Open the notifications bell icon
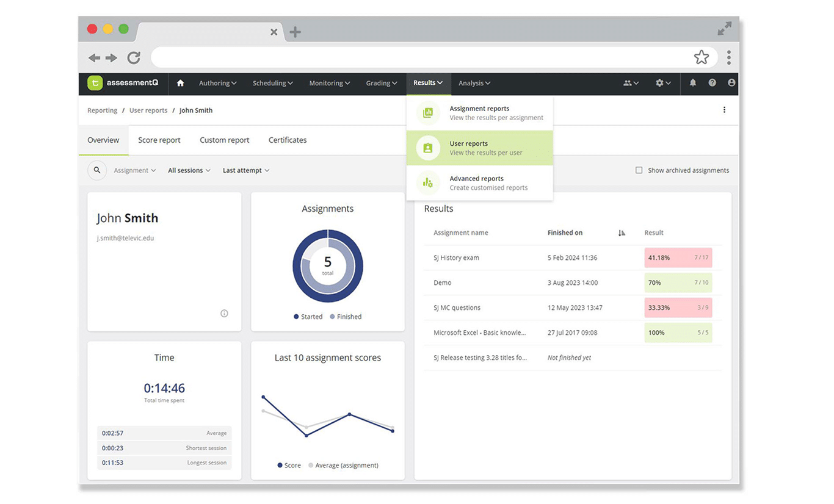 692,83
